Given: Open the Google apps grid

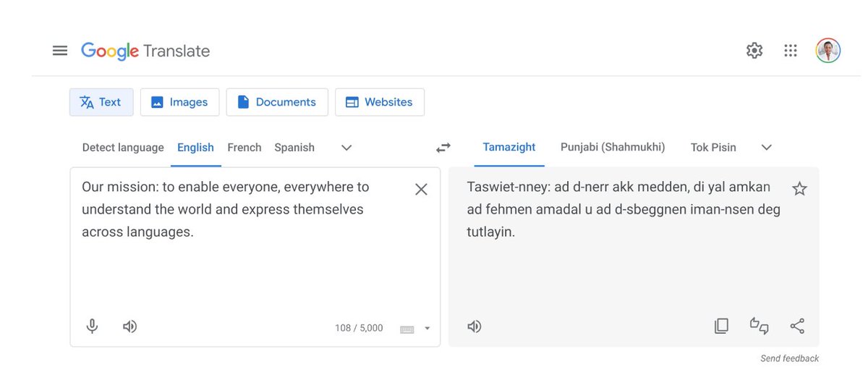Looking at the screenshot, I should click(x=791, y=51).
